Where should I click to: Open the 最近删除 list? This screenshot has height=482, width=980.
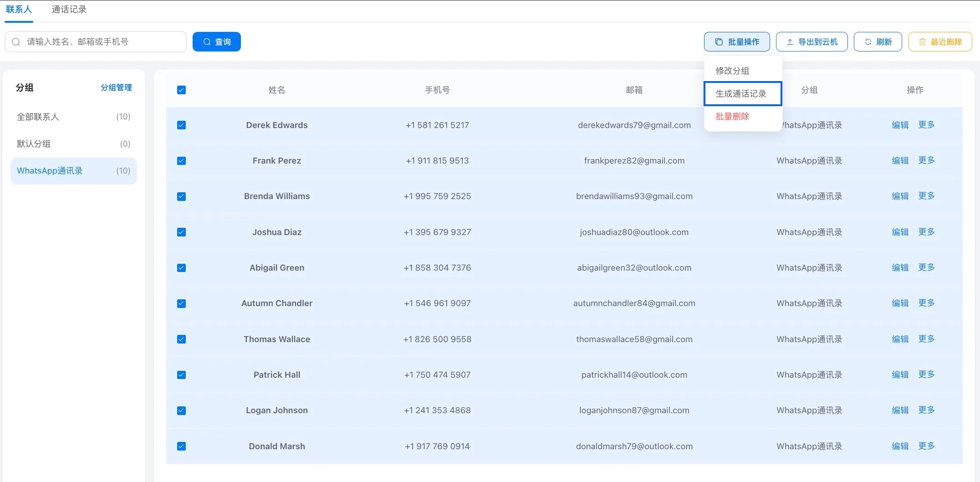(940, 42)
